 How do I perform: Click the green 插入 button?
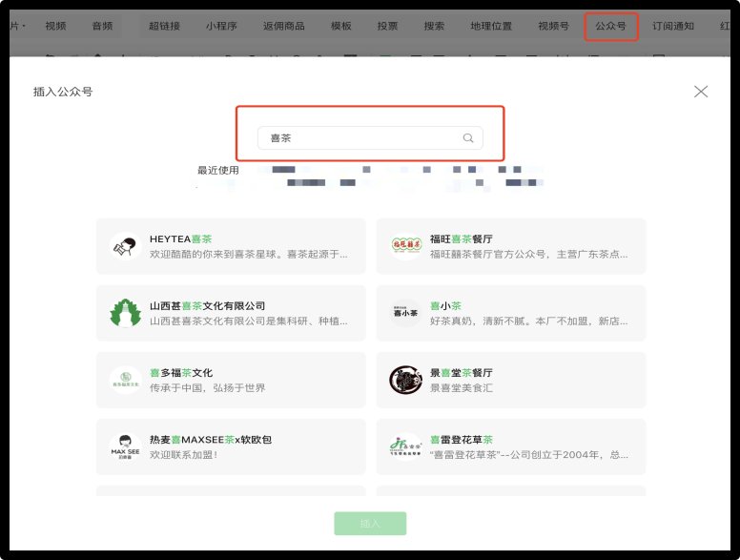(370, 523)
